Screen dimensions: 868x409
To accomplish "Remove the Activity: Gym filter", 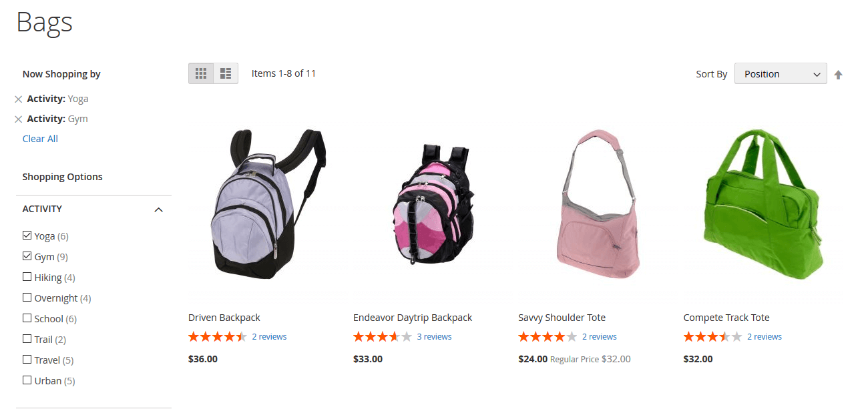I will (19, 119).
